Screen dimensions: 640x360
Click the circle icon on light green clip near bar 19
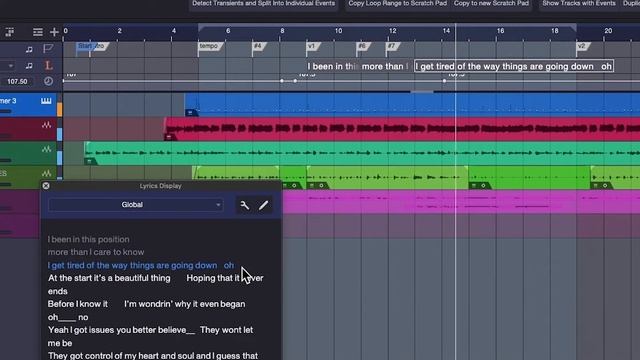point(605,186)
